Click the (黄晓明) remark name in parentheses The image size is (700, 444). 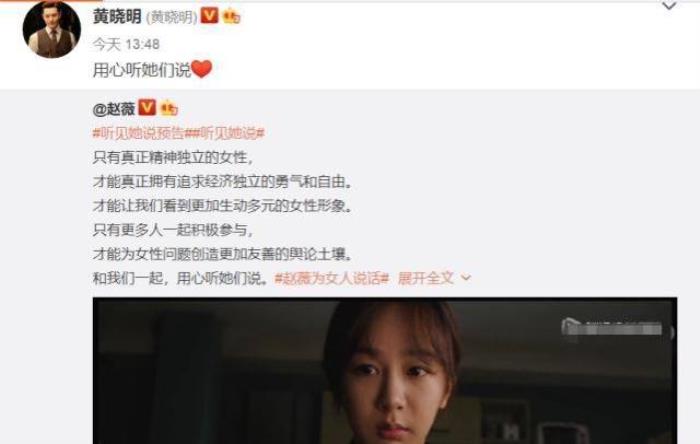(171, 17)
